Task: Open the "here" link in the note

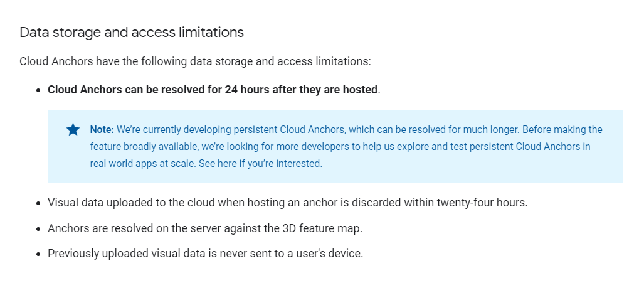Action: tap(227, 164)
